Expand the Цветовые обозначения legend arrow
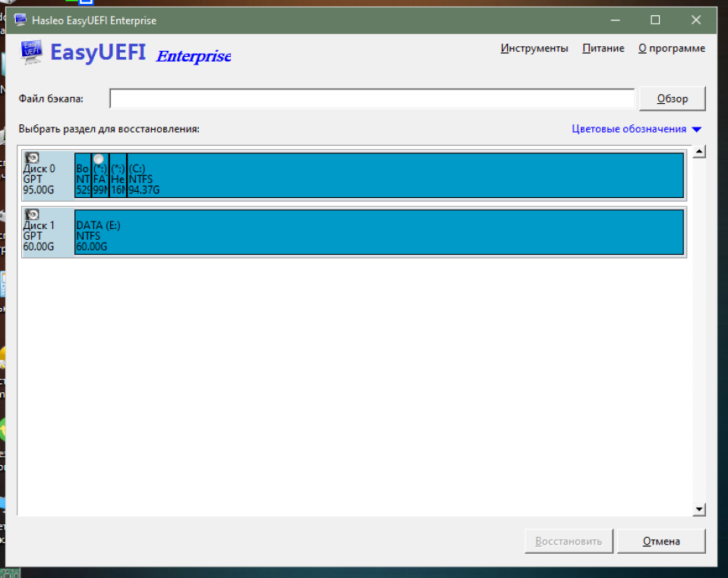Screen dimensions: 728x578 (696, 130)
